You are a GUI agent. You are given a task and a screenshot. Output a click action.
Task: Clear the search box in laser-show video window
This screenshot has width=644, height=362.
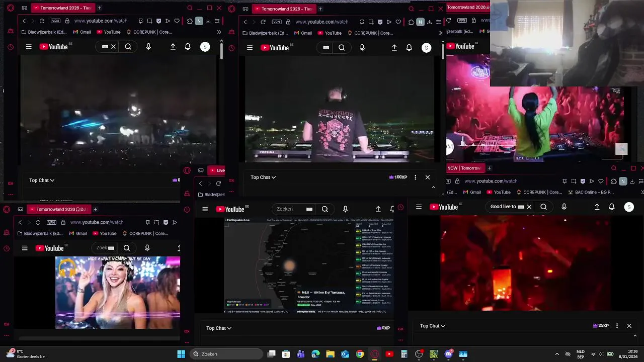point(113,47)
